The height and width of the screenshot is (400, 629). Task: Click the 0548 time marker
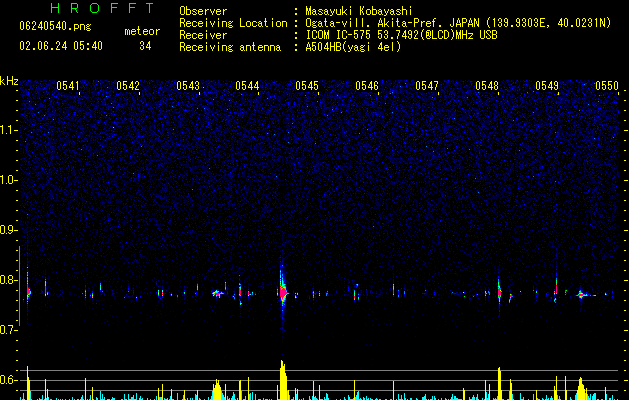pyautogui.click(x=487, y=86)
